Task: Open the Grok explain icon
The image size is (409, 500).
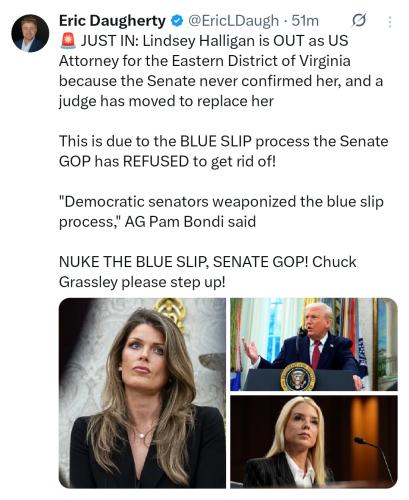Action: tap(359, 21)
